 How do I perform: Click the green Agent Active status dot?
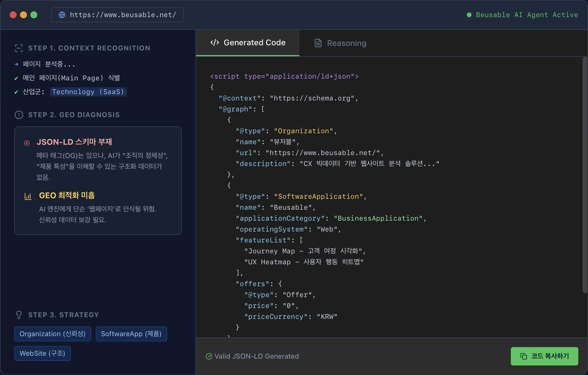[x=469, y=15]
